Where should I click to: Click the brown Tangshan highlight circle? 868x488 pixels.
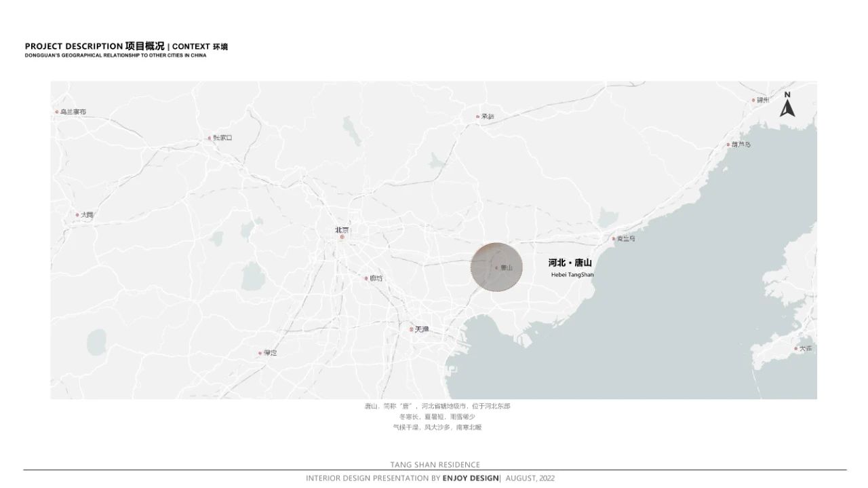[497, 267]
